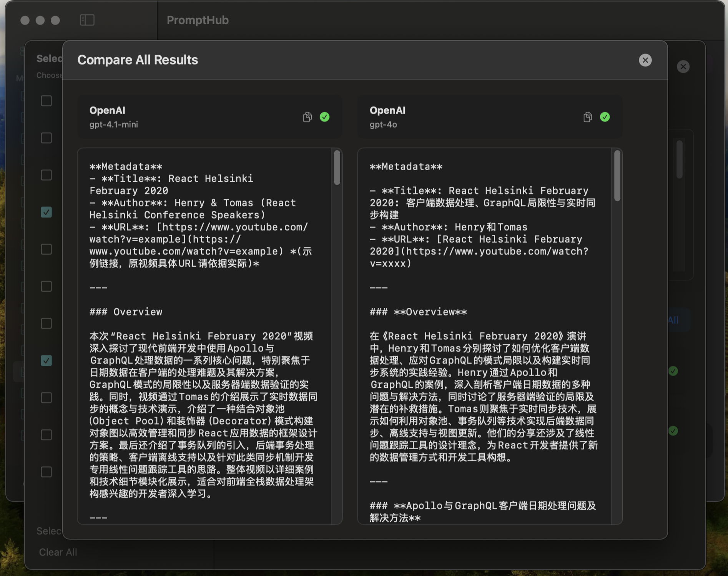Uncheck the lower checked model checkbox

[x=46, y=360]
